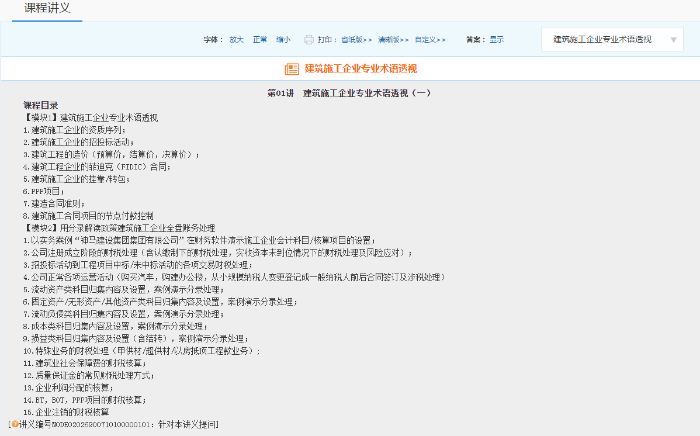Click the 6.PPP项目 outline item
The image size is (700, 436).
point(47,190)
